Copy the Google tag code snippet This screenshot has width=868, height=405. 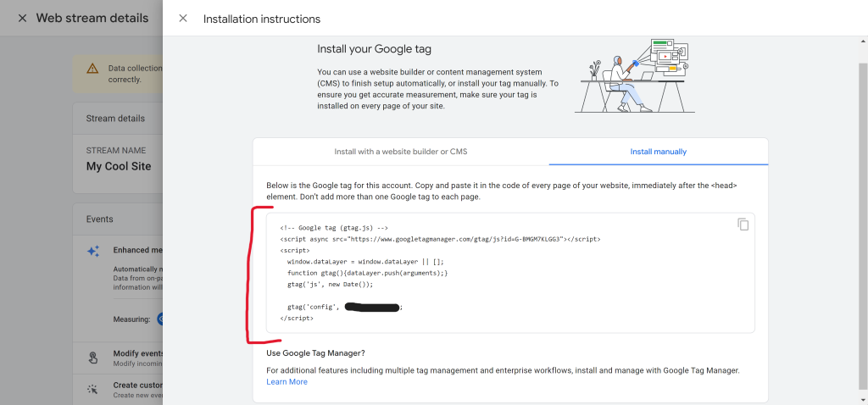tap(743, 224)
